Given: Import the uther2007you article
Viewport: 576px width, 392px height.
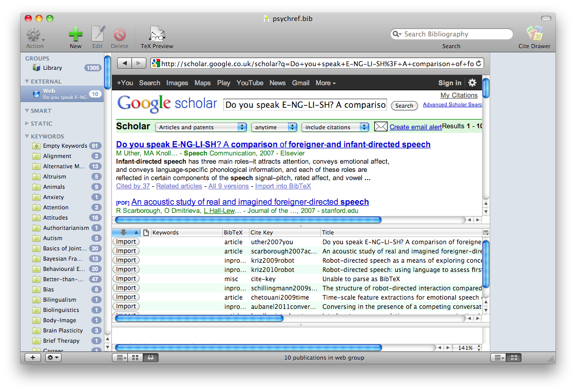Looking at the screenshot, I should [126, 242].
